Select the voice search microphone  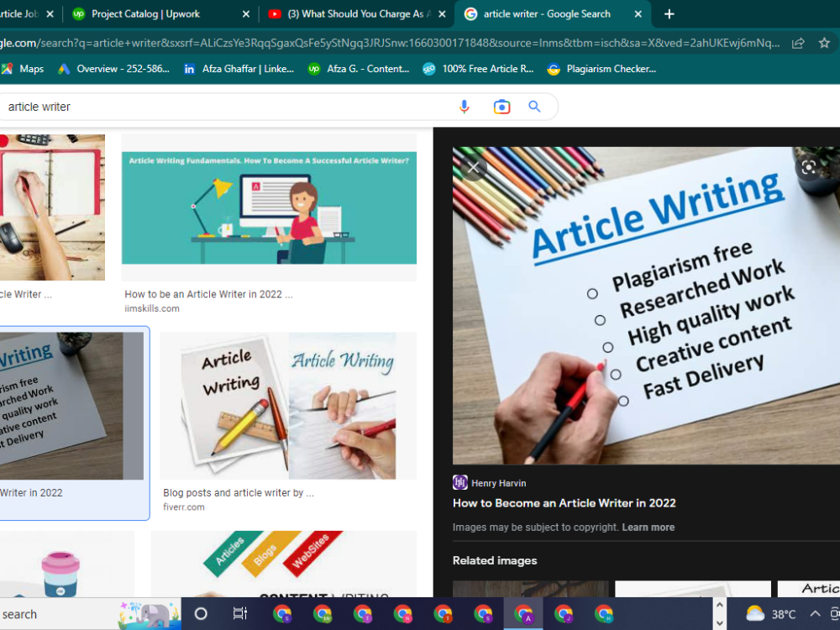point(465,106)
